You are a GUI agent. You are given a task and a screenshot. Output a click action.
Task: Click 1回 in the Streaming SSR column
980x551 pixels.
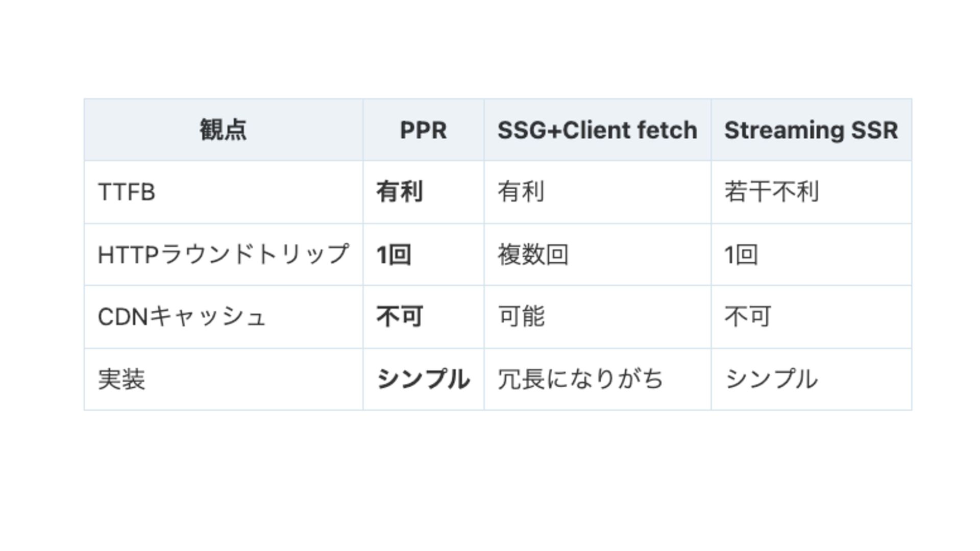[741, 255]
